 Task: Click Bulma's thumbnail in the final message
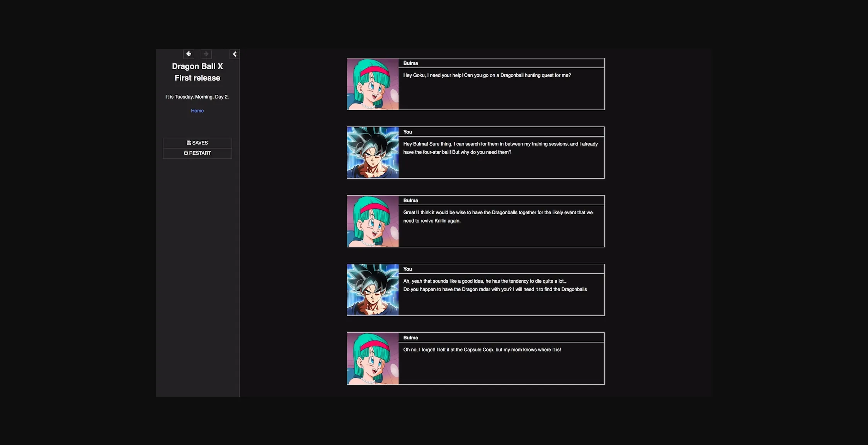[372, 358]
